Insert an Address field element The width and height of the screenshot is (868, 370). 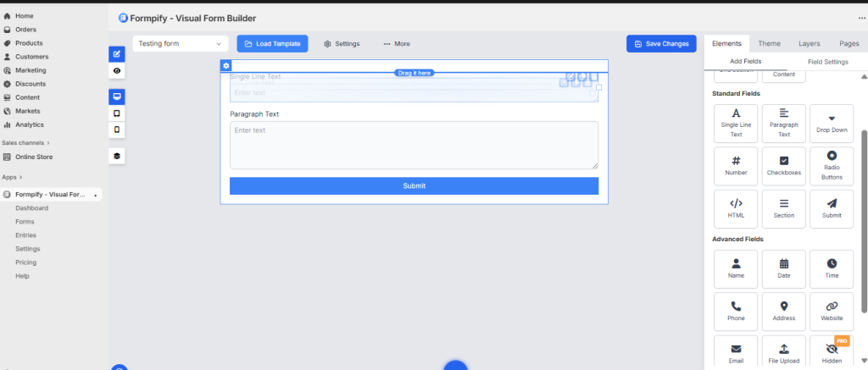click(783, 311)
